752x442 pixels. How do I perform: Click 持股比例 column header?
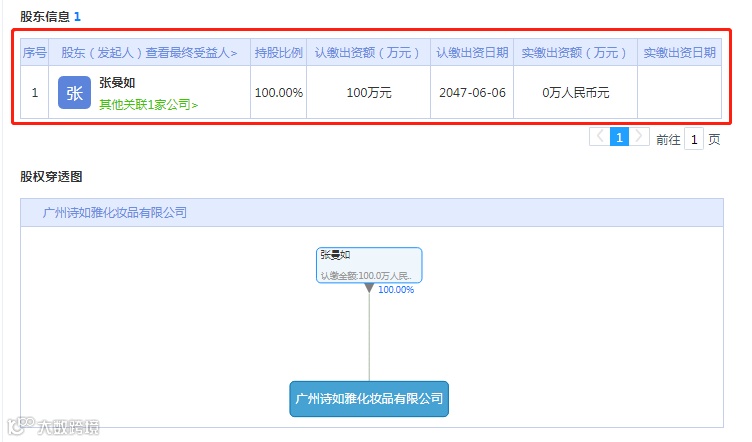279,53
